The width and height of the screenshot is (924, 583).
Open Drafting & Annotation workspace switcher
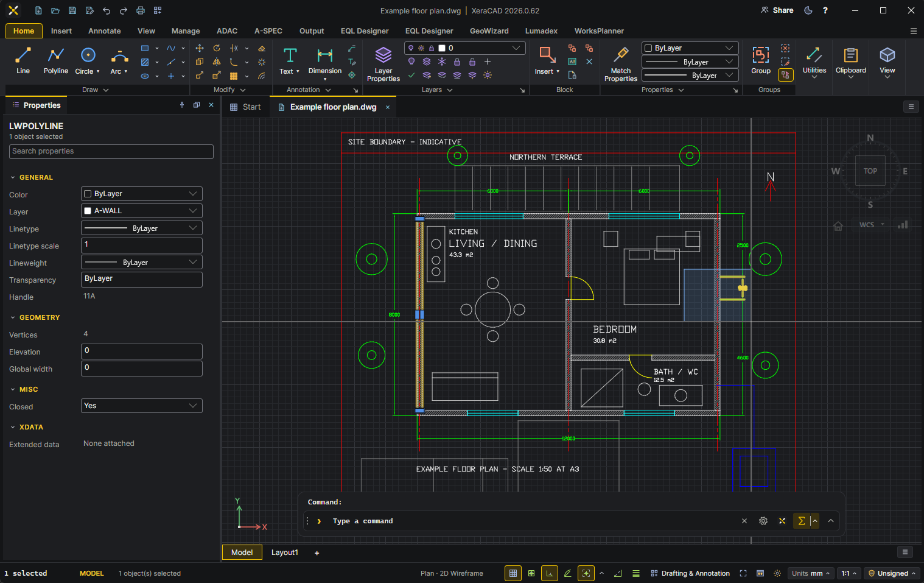pyautogui.click(x=690, y=573)
